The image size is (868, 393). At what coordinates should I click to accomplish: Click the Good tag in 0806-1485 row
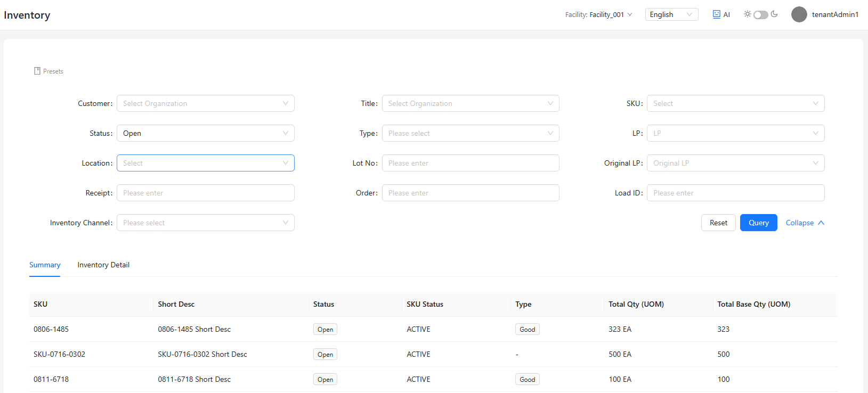coord(528,329)
